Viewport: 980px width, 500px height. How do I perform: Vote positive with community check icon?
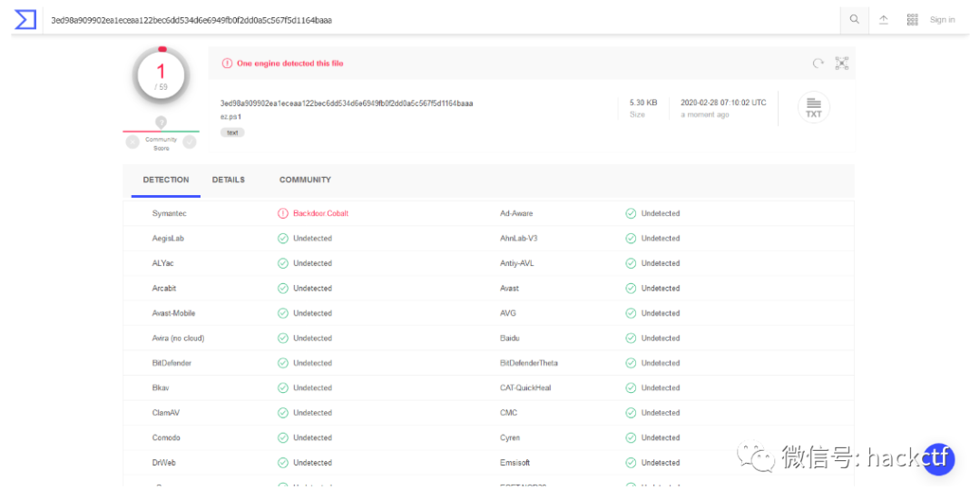190,142
